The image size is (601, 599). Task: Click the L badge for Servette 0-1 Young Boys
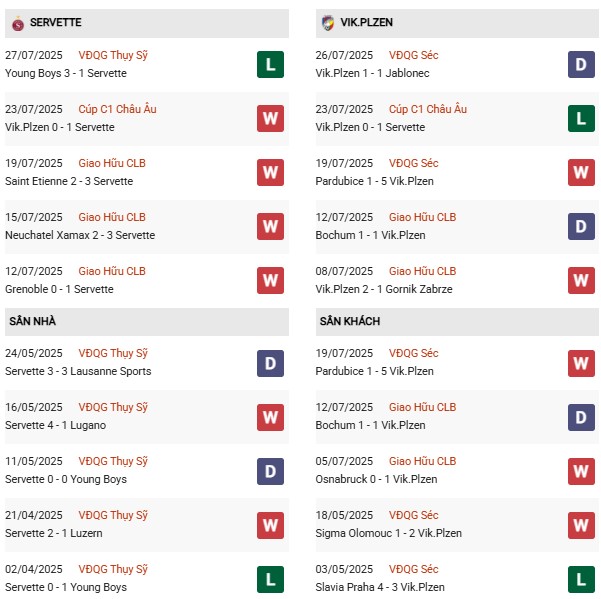(270, 578)
